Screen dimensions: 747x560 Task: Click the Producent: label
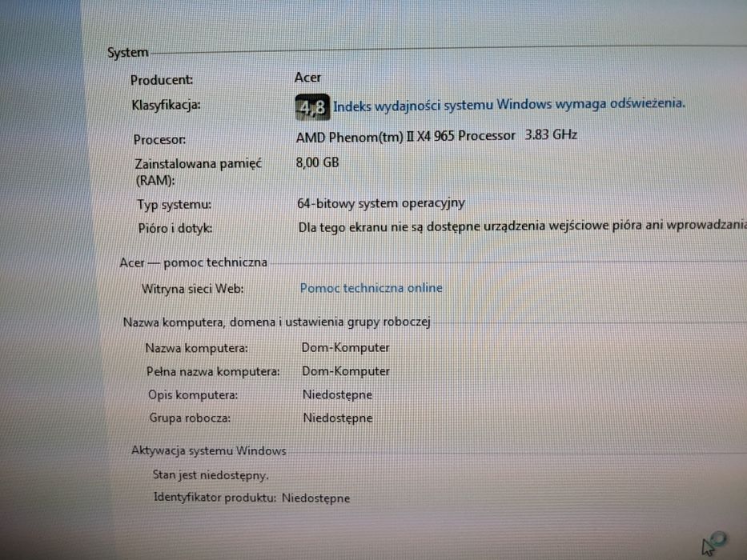click(x=162, y=80)
